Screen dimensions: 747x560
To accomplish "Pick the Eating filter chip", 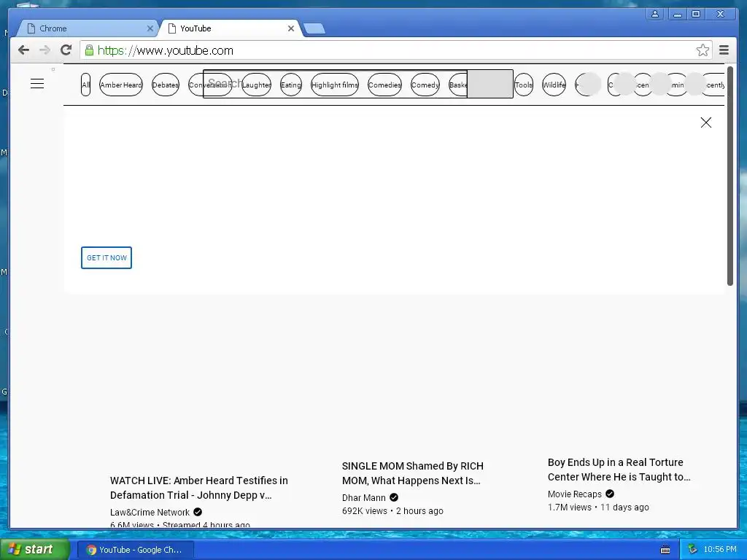I will [290, 85].
